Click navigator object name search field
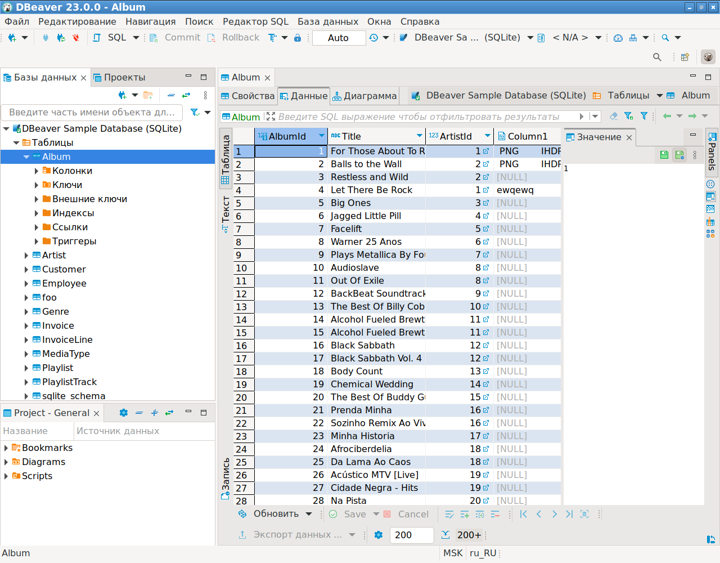Screen dimensions: 720x563 click(x=92, y=112)
